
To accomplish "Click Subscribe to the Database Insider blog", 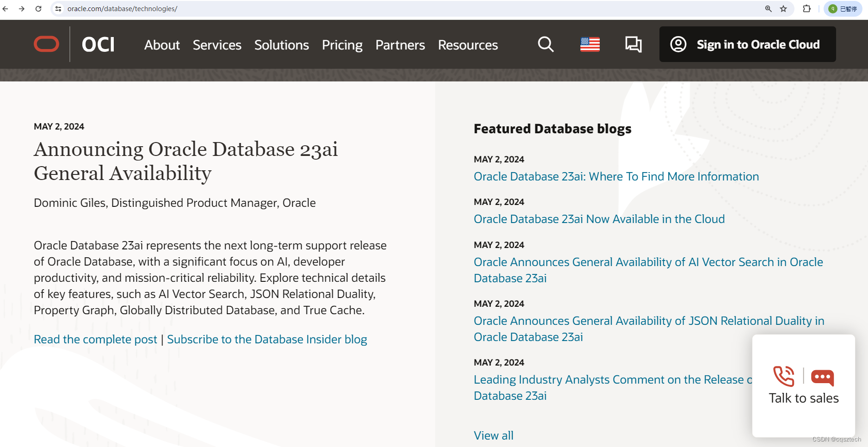I will pyautogui.click(x=267, y=339).
